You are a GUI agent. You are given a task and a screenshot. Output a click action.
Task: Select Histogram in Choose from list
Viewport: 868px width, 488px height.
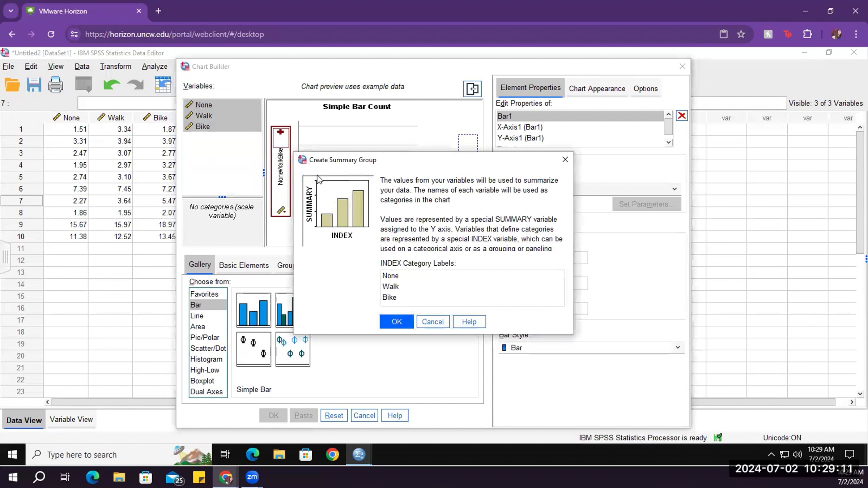click(206, 359)
